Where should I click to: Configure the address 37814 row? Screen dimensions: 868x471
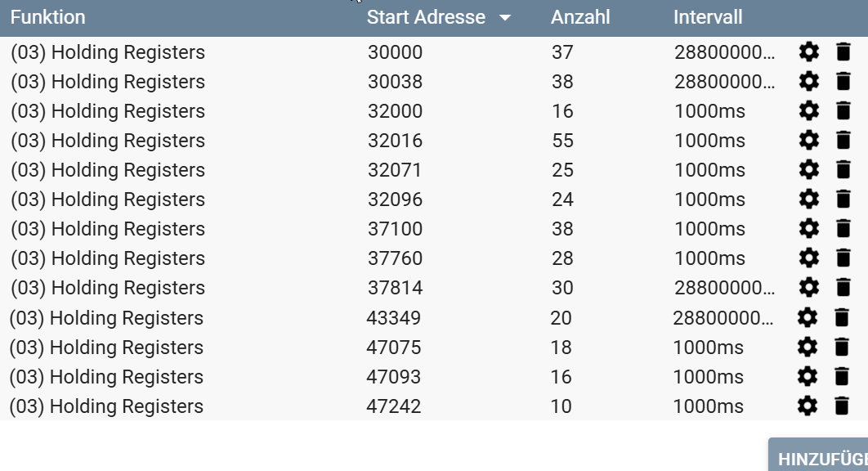pos(808,288)
